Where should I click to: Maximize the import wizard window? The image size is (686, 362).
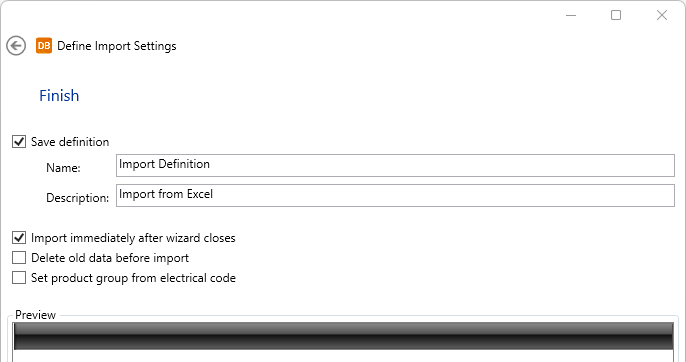click(616, 15)
